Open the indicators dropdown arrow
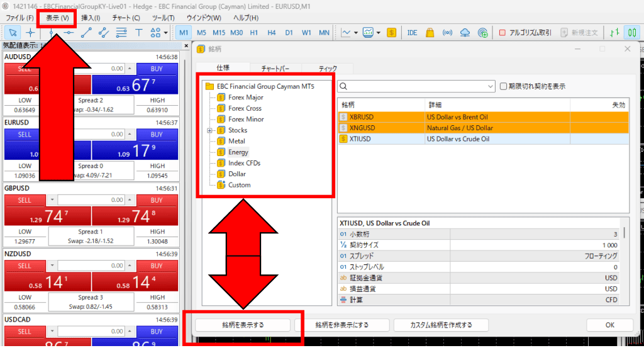Viewport: 644px width, 348px height. (378, 33)
